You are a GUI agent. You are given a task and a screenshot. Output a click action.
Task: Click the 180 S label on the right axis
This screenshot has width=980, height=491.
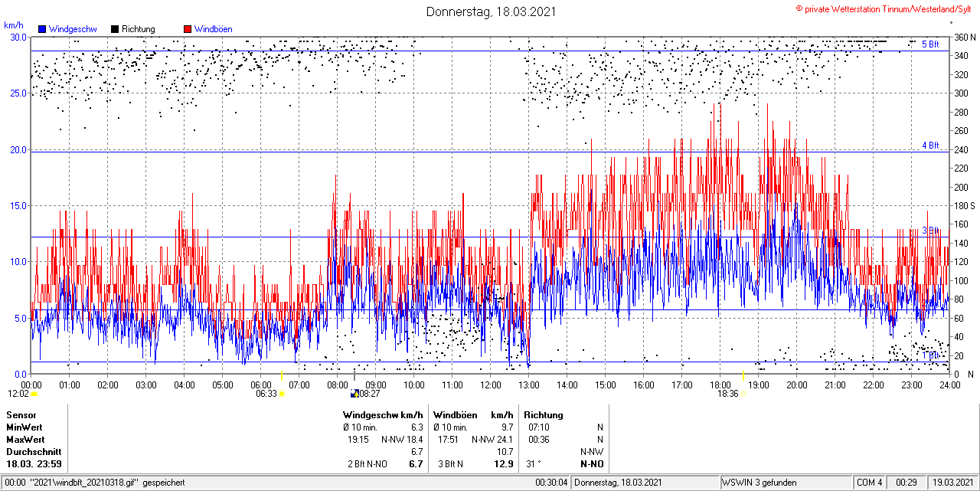965,205
